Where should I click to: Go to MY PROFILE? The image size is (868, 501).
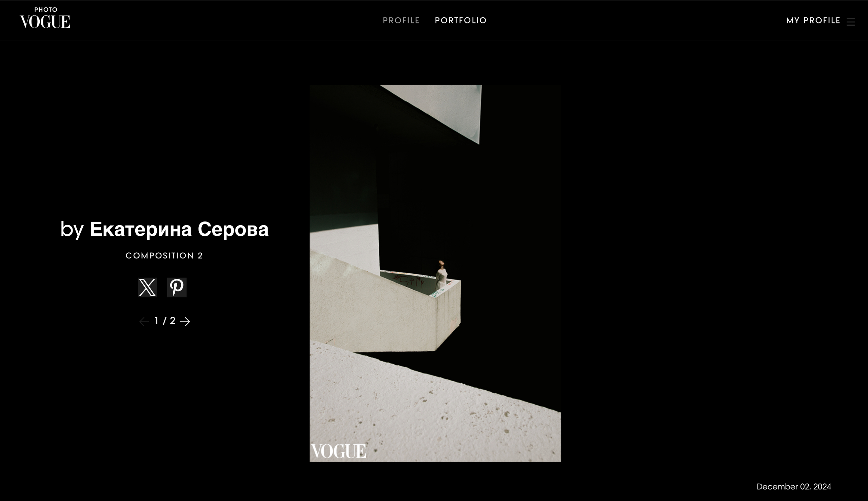(813, 20)
